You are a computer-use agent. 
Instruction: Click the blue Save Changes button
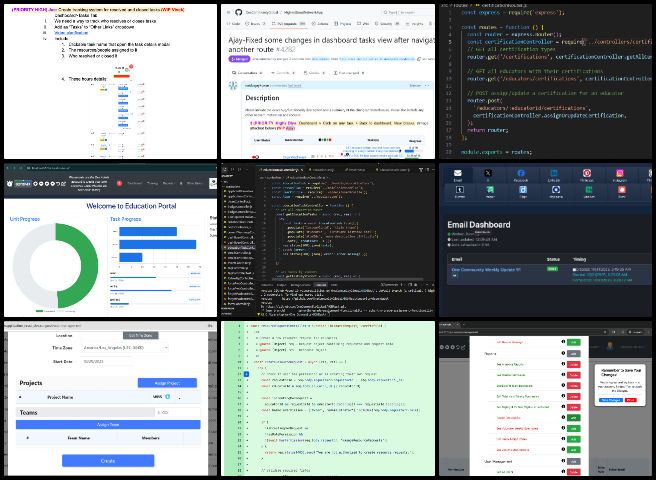point(611,400)
